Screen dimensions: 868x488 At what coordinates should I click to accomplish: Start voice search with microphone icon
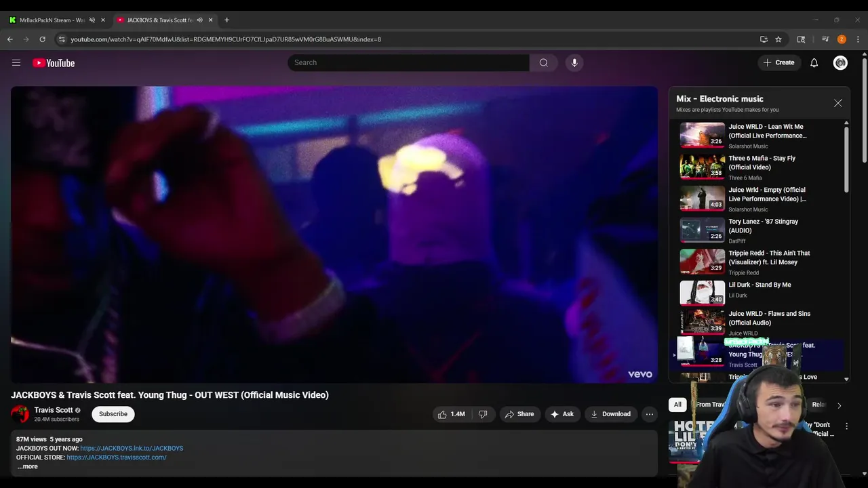pos(574,62)
